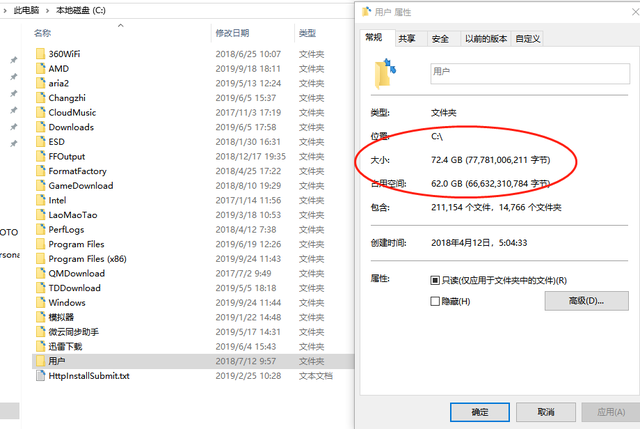Click the size value 72.4 GB text
This screenshot has width=640, height=429.
point(491,160)
